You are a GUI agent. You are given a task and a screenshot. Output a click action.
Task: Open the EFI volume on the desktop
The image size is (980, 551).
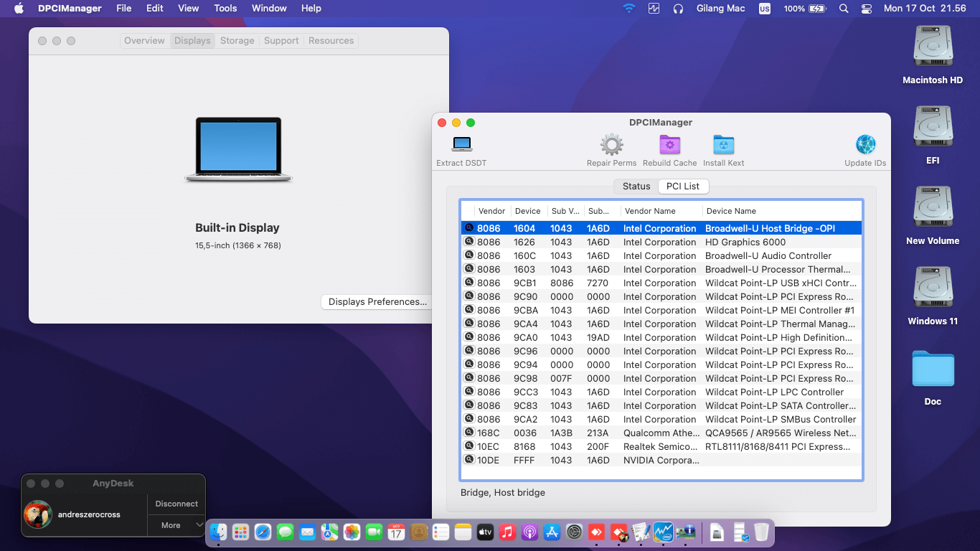point(932,128)
